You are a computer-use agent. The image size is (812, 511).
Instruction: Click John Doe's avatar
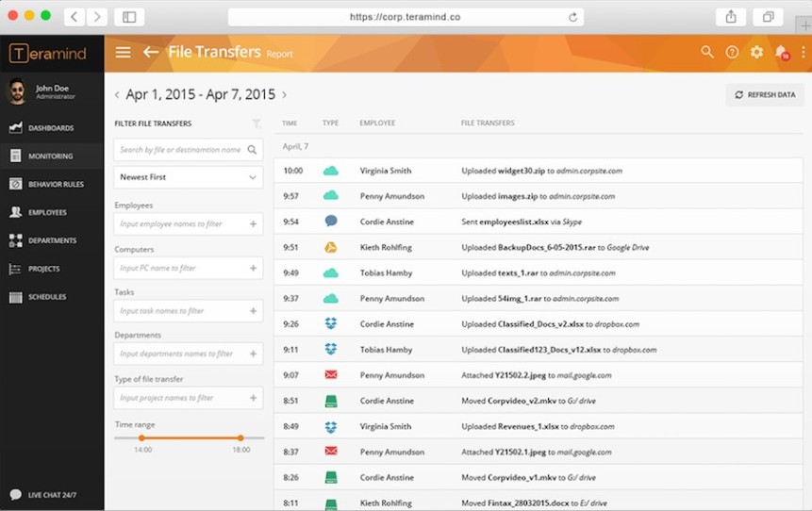click(17, 91)
